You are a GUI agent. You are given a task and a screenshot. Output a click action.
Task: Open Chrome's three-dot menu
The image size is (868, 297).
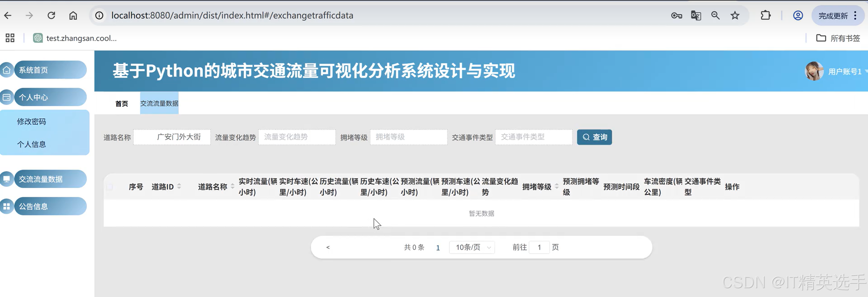coord(855,15)
